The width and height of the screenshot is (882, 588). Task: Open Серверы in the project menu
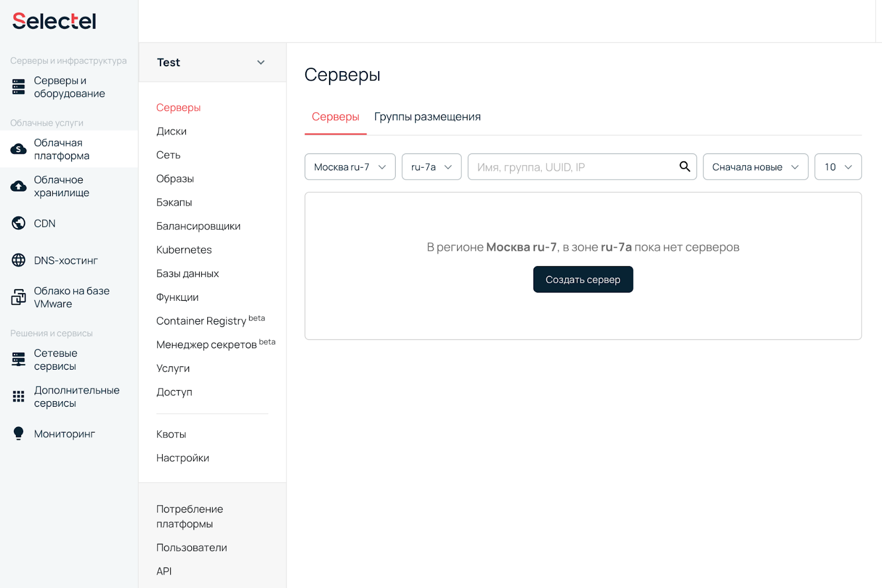tap(179, 107)
